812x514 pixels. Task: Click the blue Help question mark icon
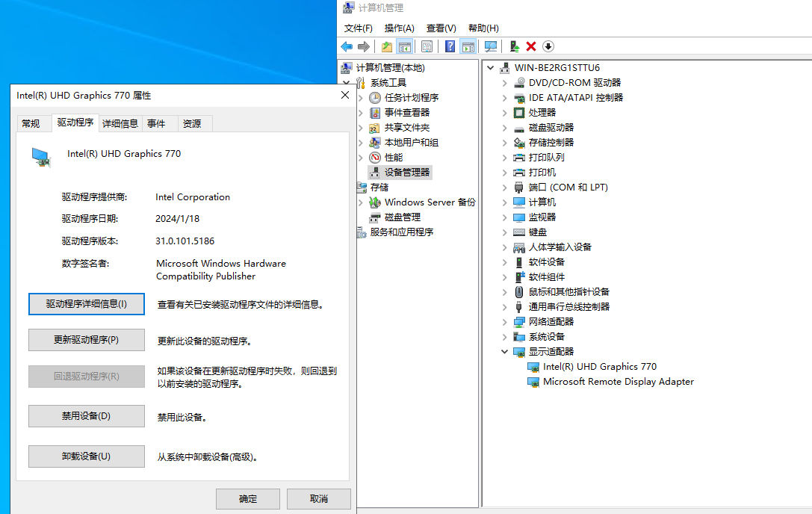pos(450,46)
